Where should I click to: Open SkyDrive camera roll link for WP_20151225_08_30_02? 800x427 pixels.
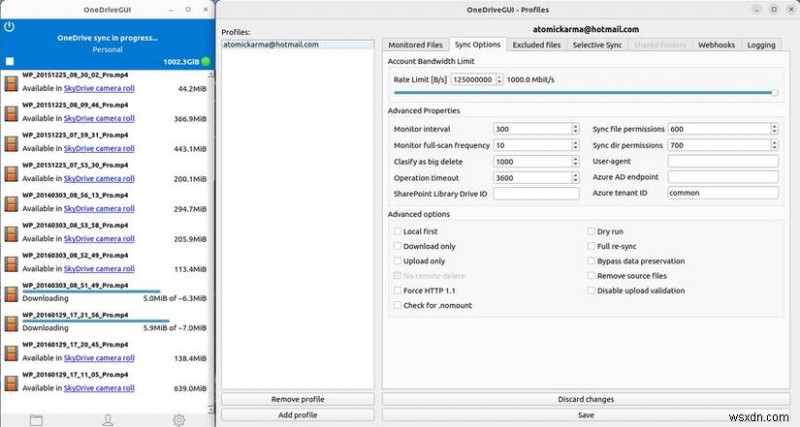point(99,88)
